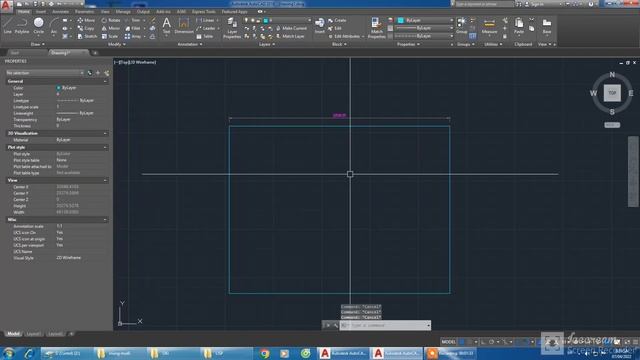Click the Group tool
This screenshot has height=360, width=640.
tap(462, 25)
